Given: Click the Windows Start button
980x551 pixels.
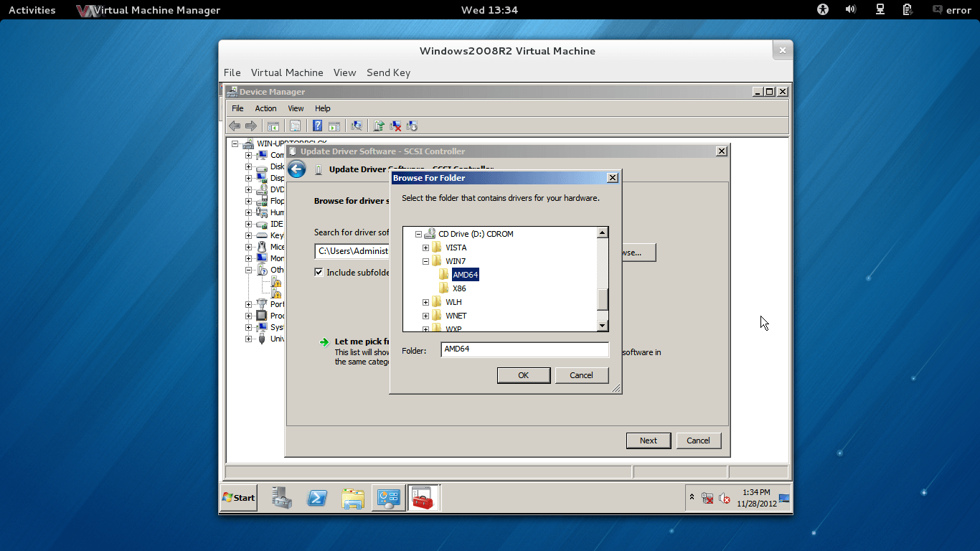Looking at the screenshot, I should [x=238, y=498].
